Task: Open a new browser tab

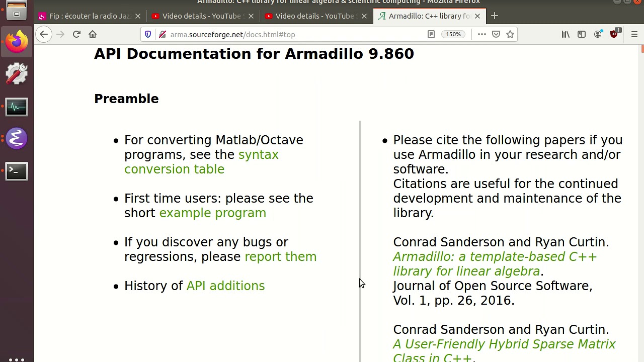Action: 495,16
